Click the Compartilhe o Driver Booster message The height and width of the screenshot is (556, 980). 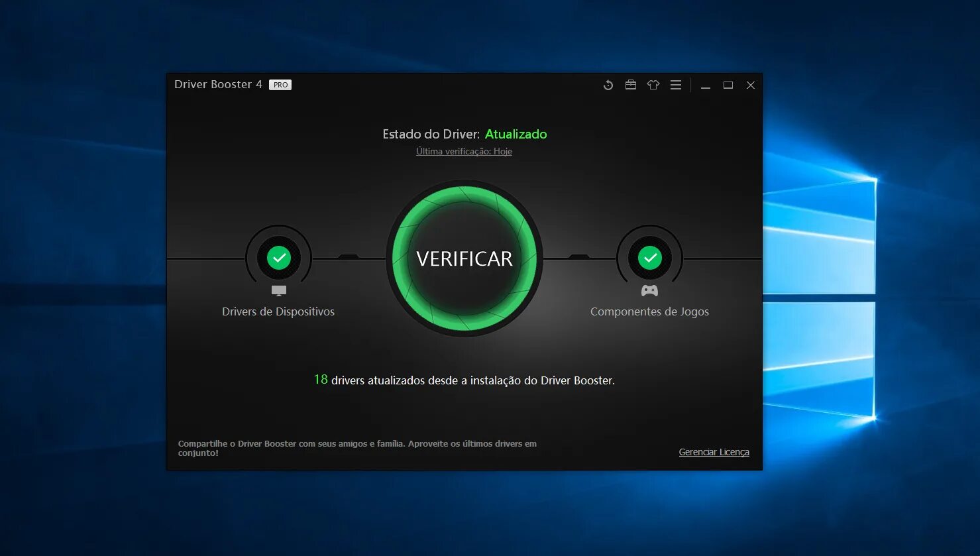point(357,448)
